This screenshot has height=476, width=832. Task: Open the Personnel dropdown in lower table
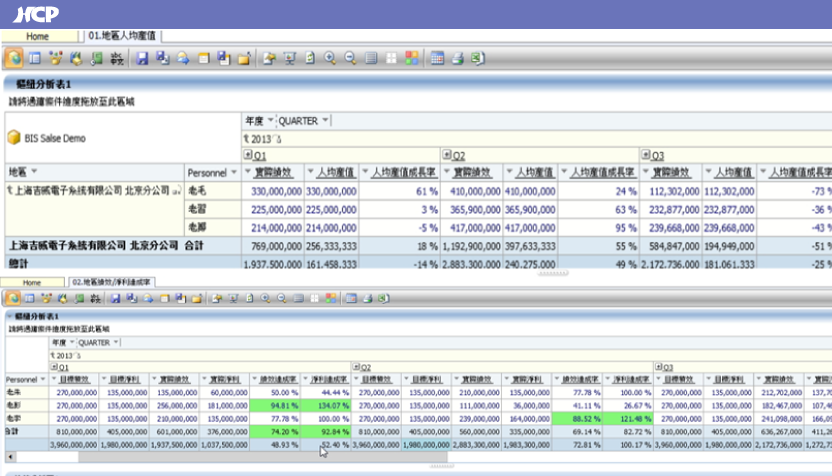point(43,379)
